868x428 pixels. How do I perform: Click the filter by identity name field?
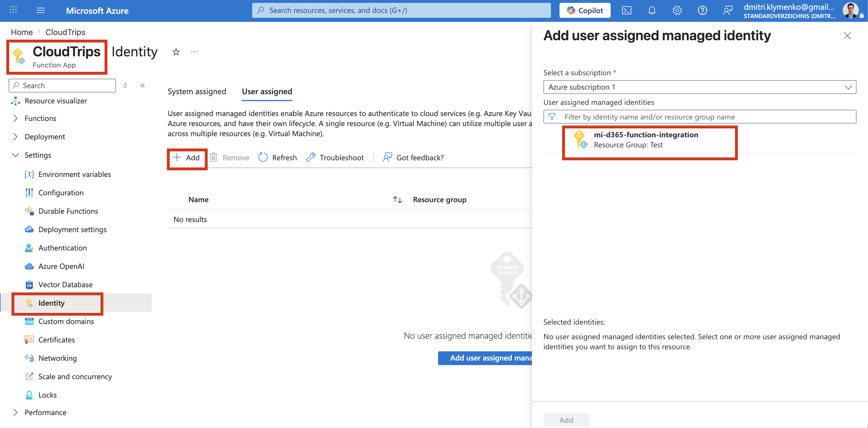(x=699, y=117)
